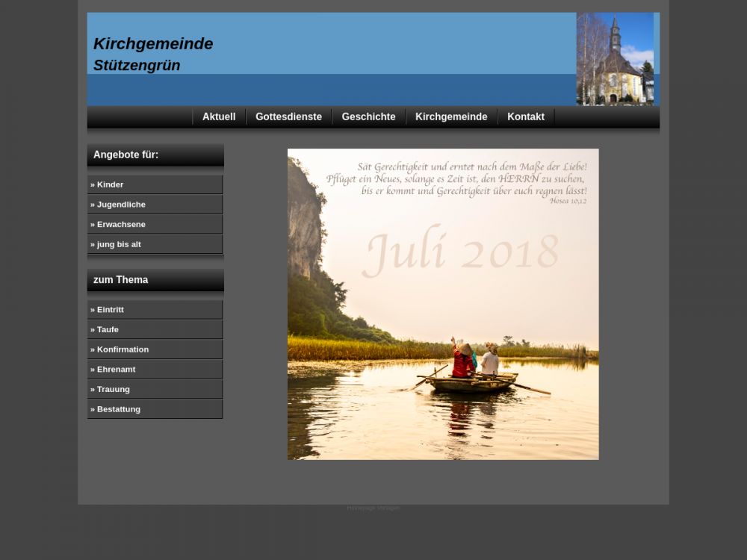The image size is (747, 560).
Task: Go to the Gottesdienste page
Action: coord(288,116)
